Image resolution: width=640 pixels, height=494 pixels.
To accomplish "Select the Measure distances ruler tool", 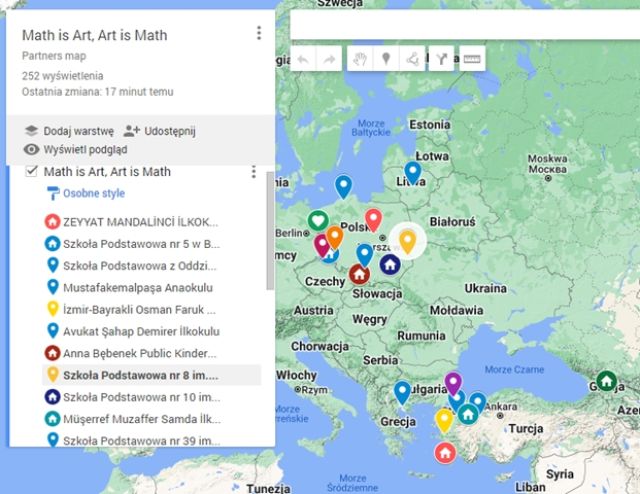I will coord(472,60).
